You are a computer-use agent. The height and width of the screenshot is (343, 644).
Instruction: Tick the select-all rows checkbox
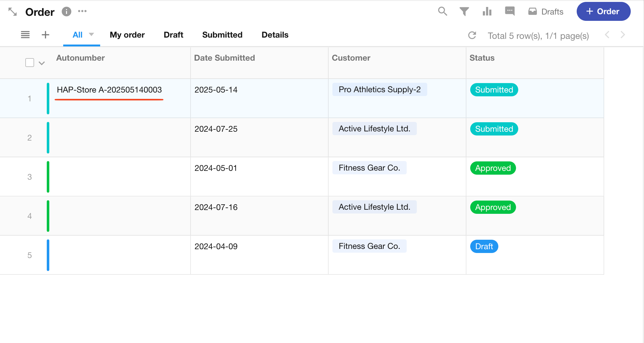[30, 63]
